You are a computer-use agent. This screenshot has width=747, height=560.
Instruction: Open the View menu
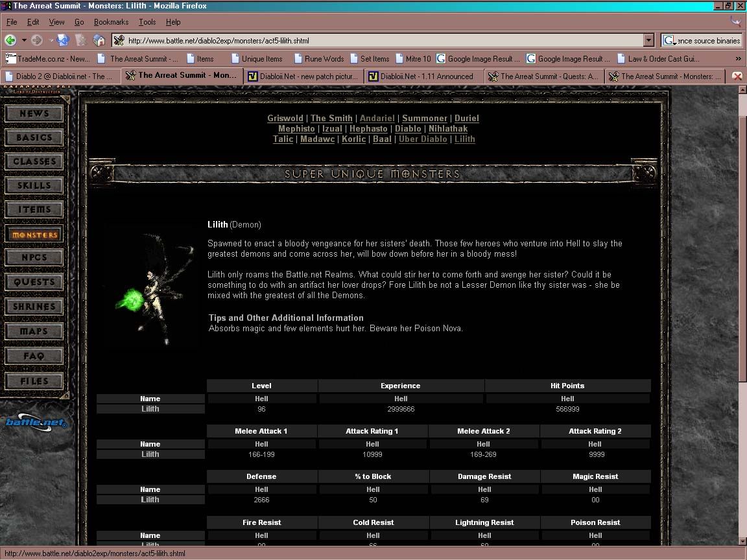pos(56,22)
